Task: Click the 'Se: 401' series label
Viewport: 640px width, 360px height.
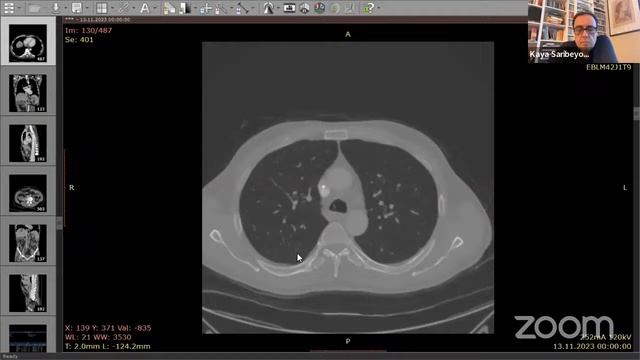Action: [79, 40]
